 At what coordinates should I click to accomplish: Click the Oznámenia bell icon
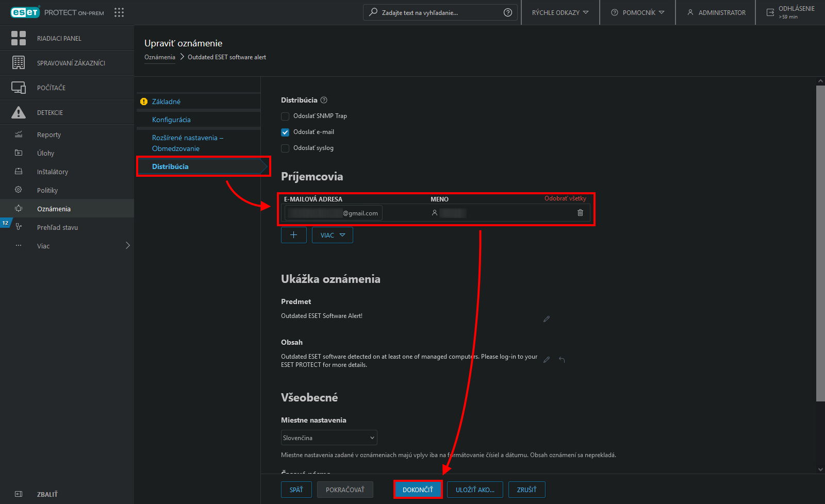click(19, 209)
